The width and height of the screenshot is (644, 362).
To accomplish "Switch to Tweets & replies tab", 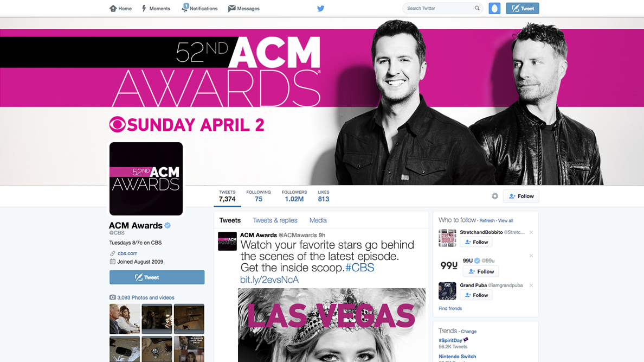I will (x=275, y=220).
